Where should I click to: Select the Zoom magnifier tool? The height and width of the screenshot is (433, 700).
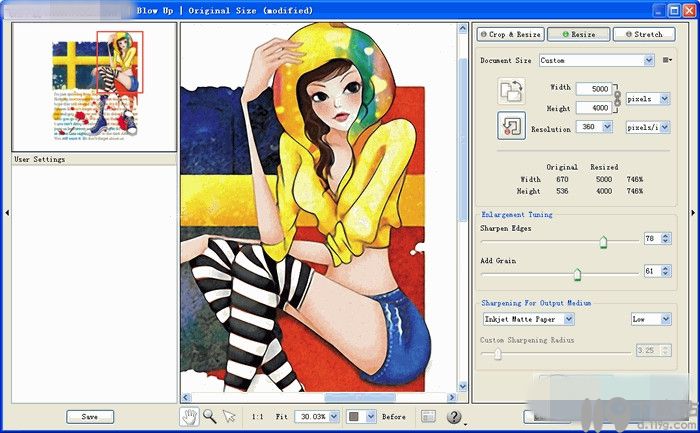click(x=209, y=416)
